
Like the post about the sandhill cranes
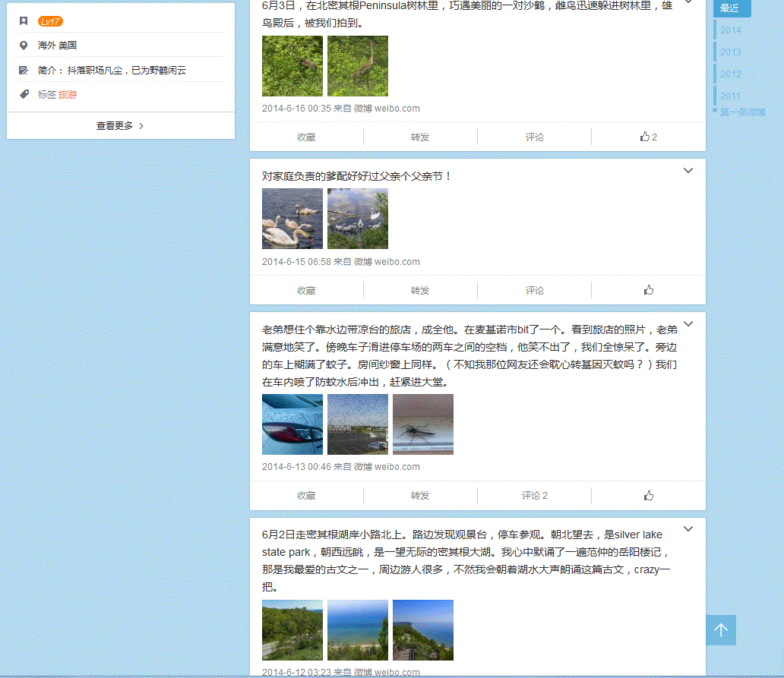648,137
